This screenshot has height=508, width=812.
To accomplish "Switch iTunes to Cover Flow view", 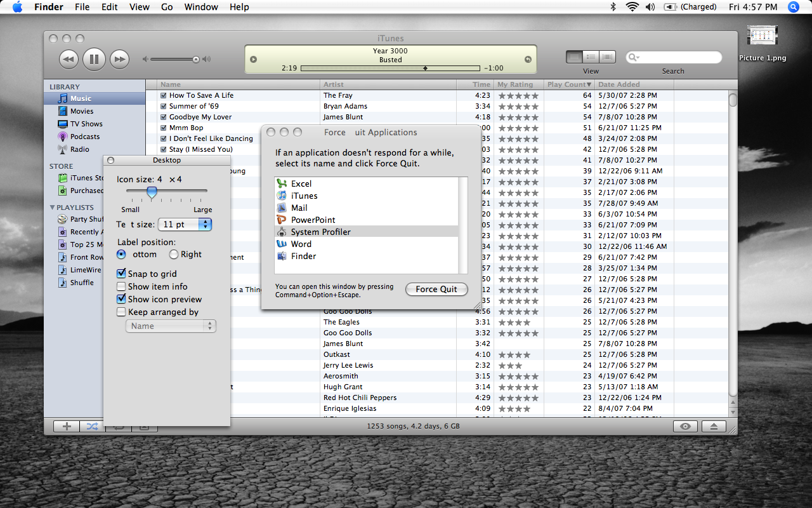I will coord(608,57).
